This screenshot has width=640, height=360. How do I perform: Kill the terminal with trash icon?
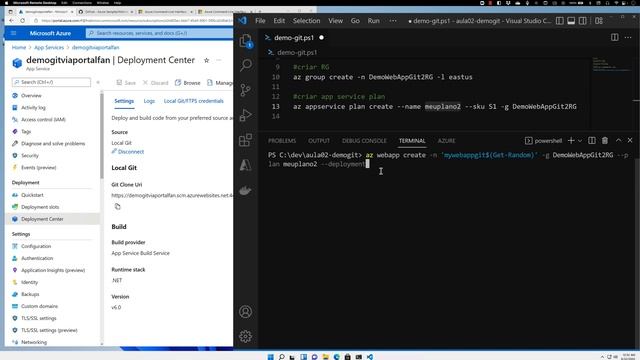605,140
